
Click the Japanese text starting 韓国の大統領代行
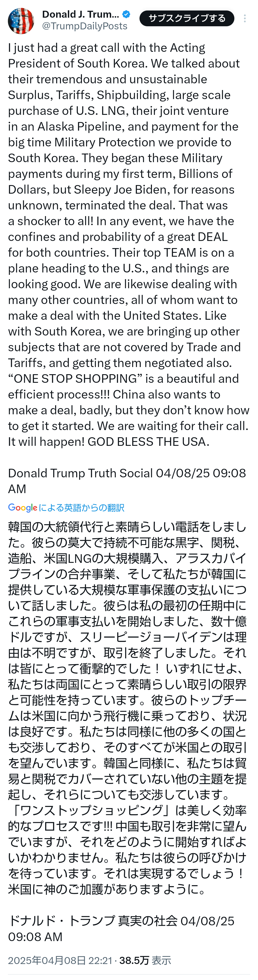(127, 527)
